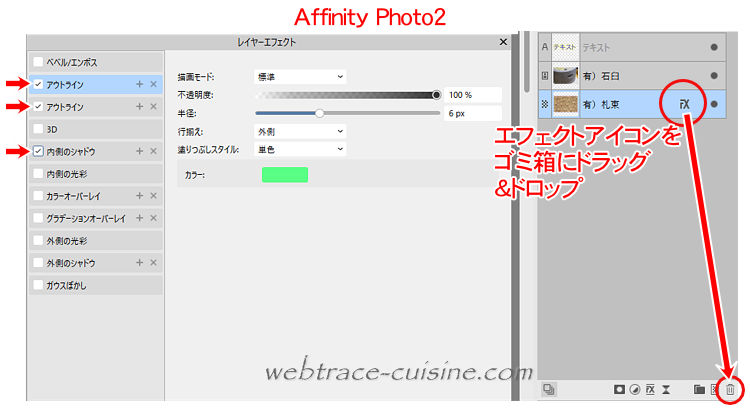Image resolution: width=750 pixels, height=412 pixels.
Task: Add a mask layer using the mask icon
Action: coord(620,389)
